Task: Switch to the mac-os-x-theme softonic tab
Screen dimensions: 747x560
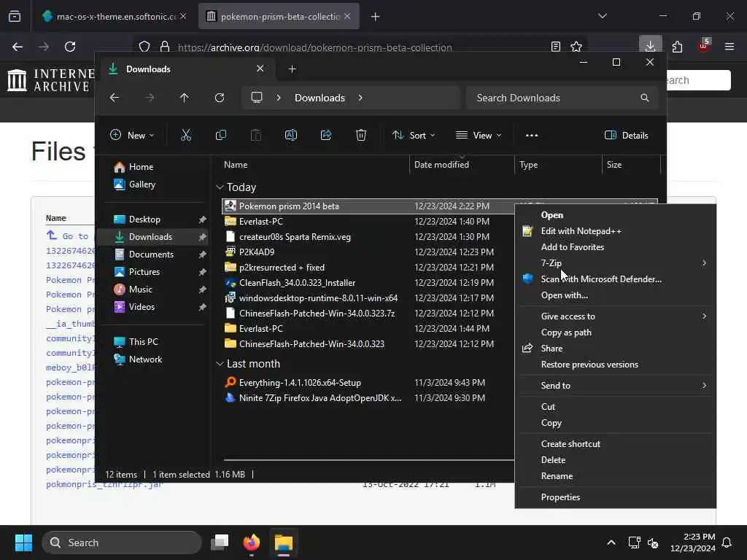Action: (x=113, y=16)
